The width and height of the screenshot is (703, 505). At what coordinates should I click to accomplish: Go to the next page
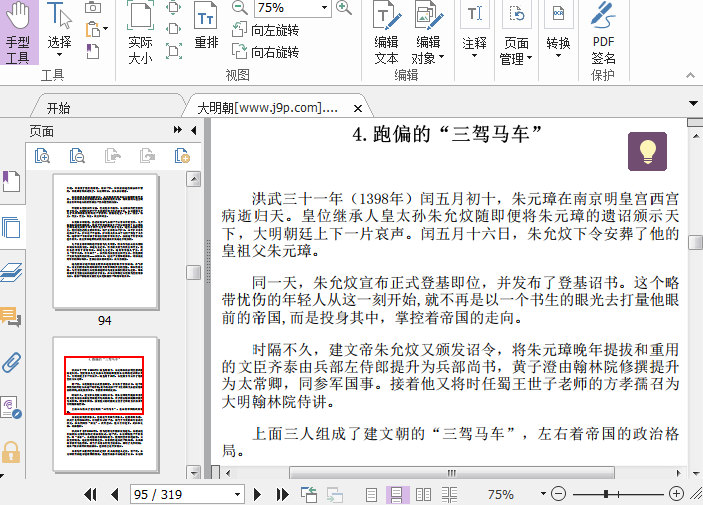tap(257, 494)
